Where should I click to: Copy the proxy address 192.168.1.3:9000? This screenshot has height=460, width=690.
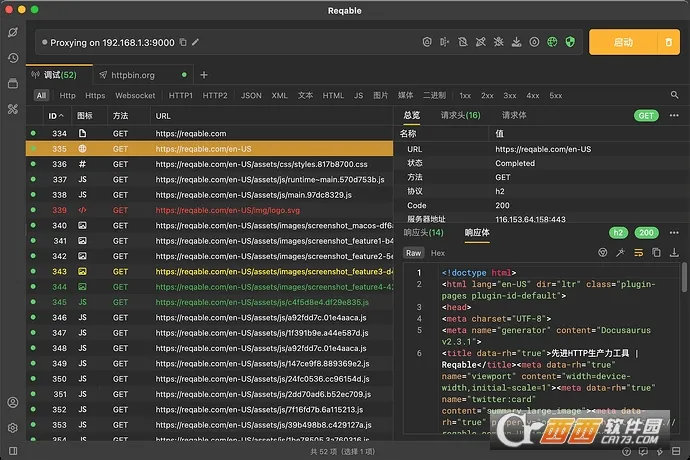(183, 42)
